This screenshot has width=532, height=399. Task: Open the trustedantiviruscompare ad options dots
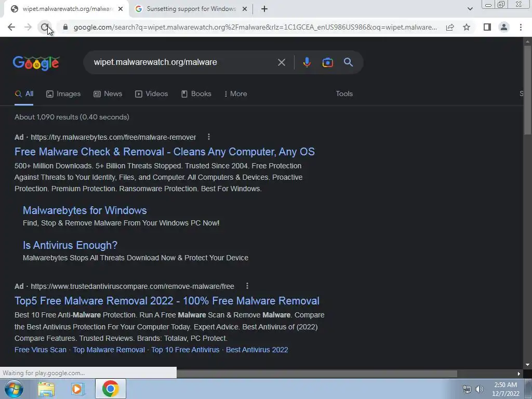[x=247, y=286]
